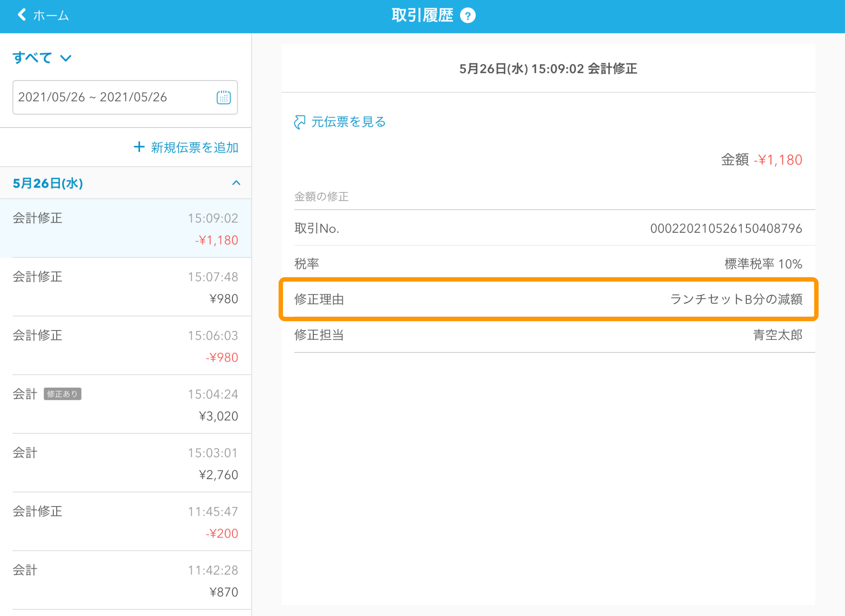
Task: Click the header 5月26日(水) 15:09:02 会計修正
Action: pyautogui.click(x=548, y=69)
